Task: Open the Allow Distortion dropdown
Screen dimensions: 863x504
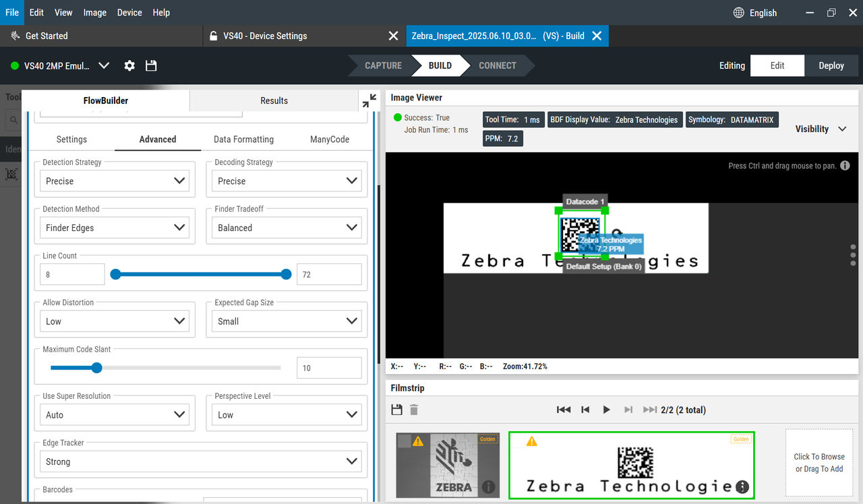Action: [115, 321]
